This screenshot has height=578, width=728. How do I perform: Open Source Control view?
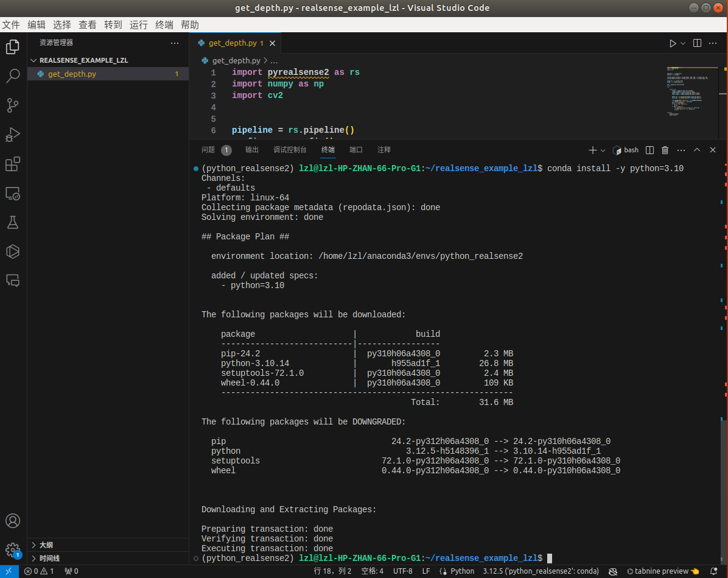pos(13,105)
